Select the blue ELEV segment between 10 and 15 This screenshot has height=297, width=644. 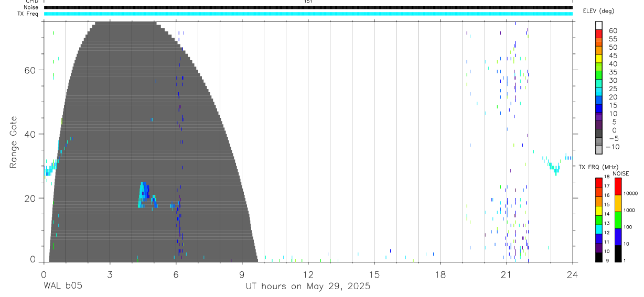(x=599, y=108)
